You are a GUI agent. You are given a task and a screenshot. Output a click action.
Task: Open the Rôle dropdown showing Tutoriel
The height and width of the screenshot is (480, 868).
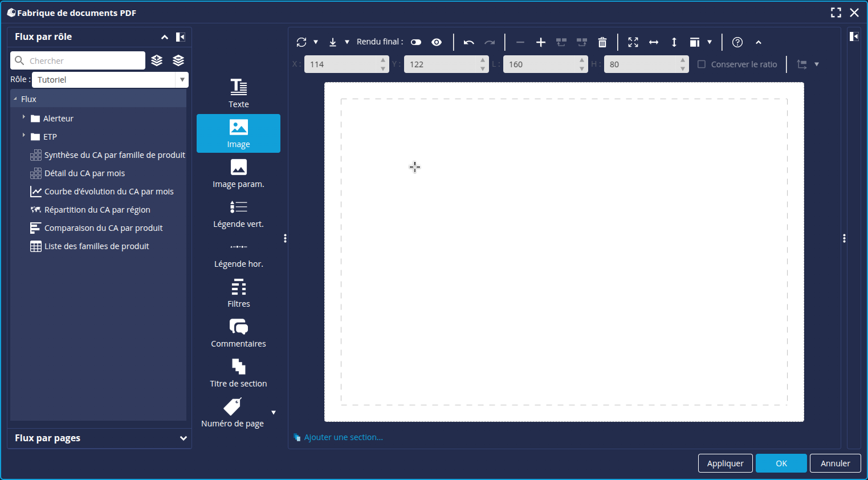pos(110,80)
